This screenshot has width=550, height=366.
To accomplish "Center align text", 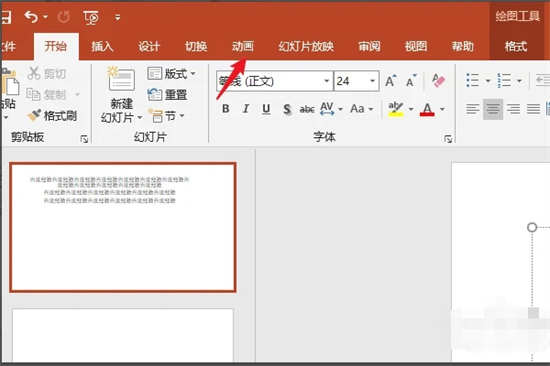I will 493,109.
